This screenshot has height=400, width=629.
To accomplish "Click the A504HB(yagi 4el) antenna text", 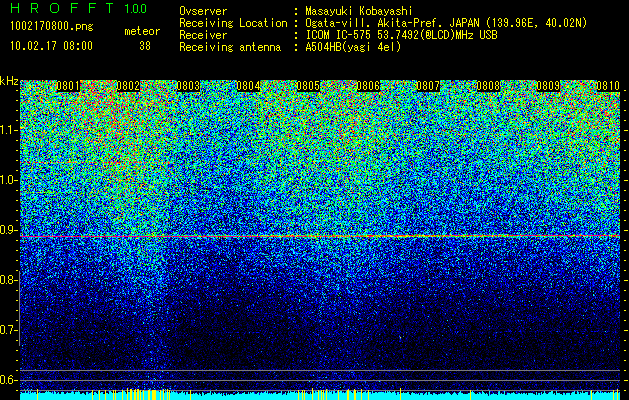I will pyautogui.click(x=353, y=47).
